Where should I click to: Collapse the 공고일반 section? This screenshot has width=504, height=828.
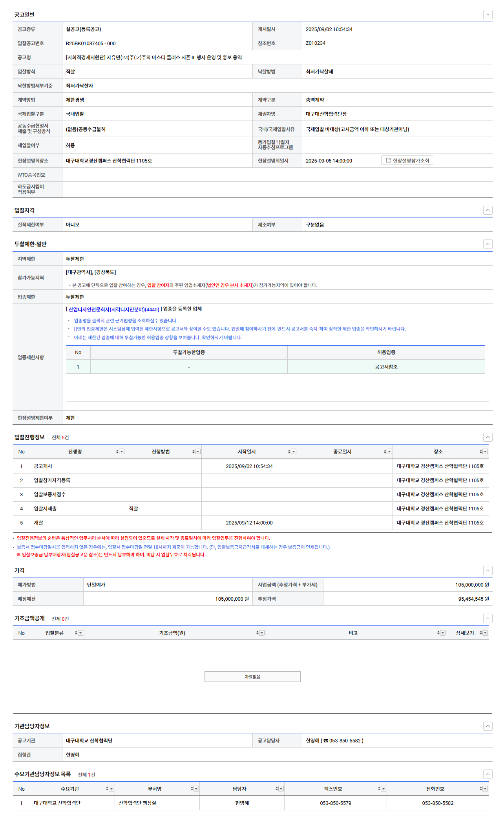tap(488, 15)
